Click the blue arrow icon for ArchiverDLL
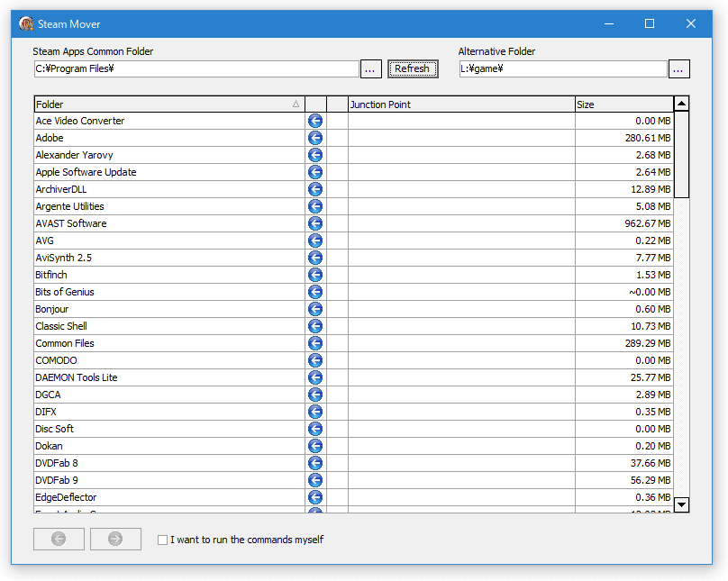This screenshot has width=728, height=581. (x=315, y=189)
